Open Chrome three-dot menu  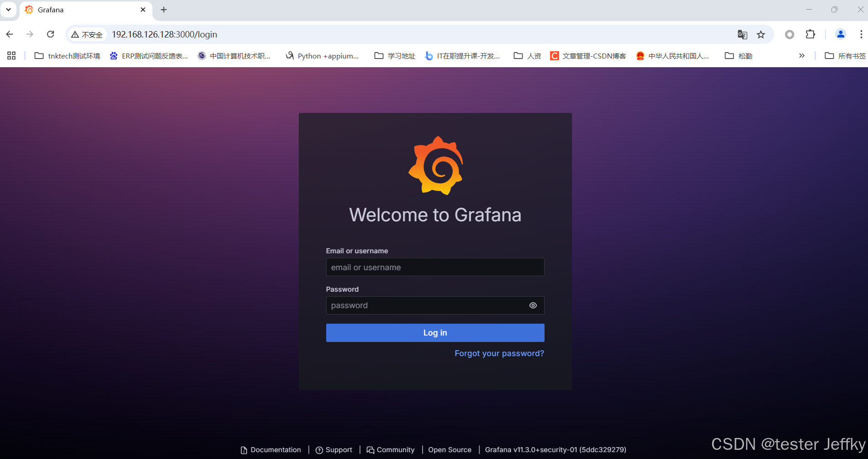tap(861, 34)
